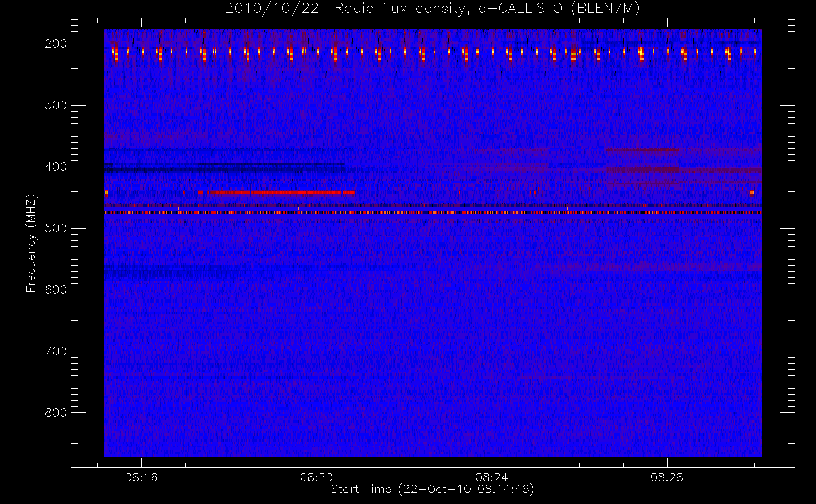Click the 400 frequency tick label
Viewport: 816px width, 504px height.
tap(55, 167)
